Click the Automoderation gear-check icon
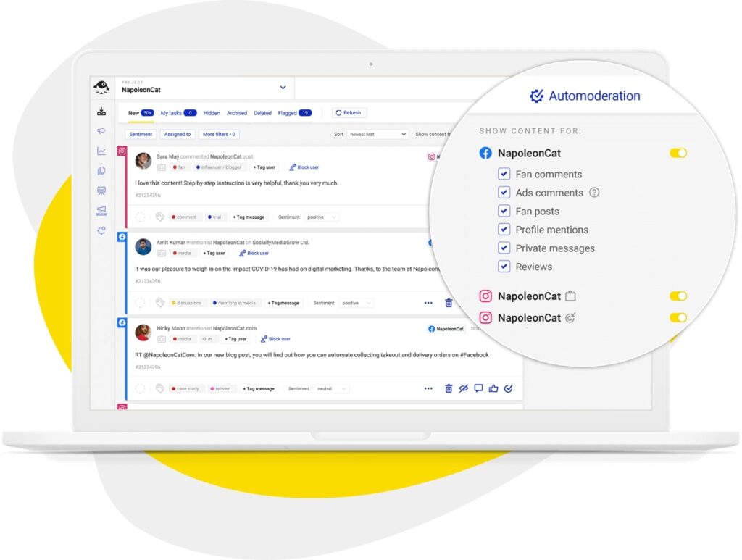 [537, 96]
